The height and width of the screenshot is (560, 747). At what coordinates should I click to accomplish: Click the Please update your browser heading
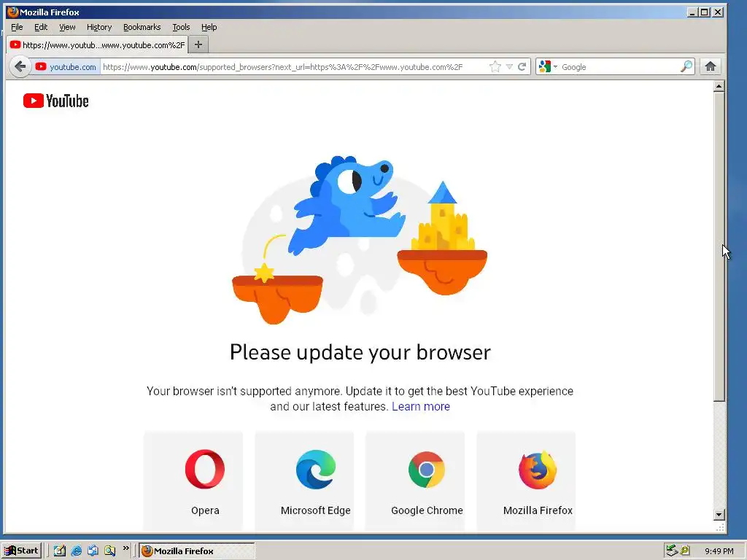(x=360, y=353)
